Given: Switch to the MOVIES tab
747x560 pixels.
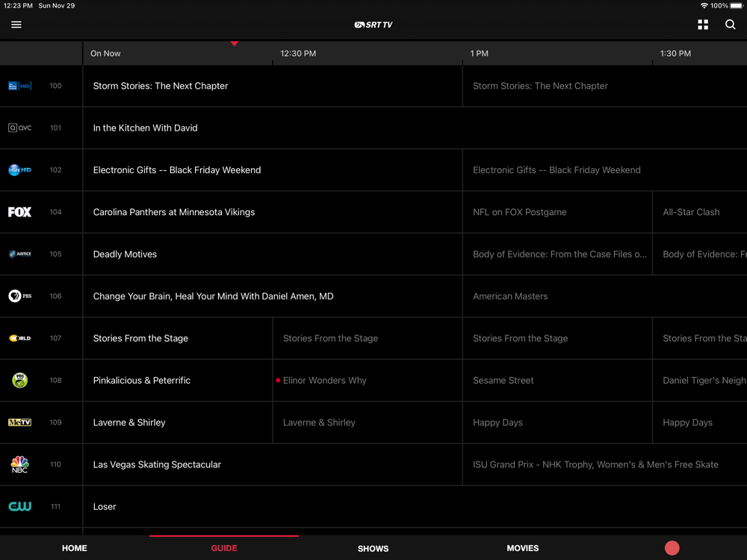Looking at the screenshot, I should click(x=523, y=548).
